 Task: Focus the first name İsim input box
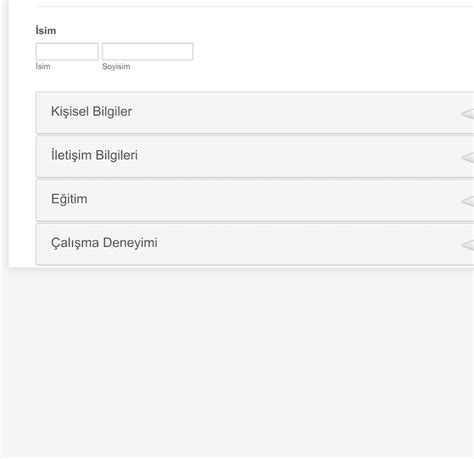tap(67, 52)
